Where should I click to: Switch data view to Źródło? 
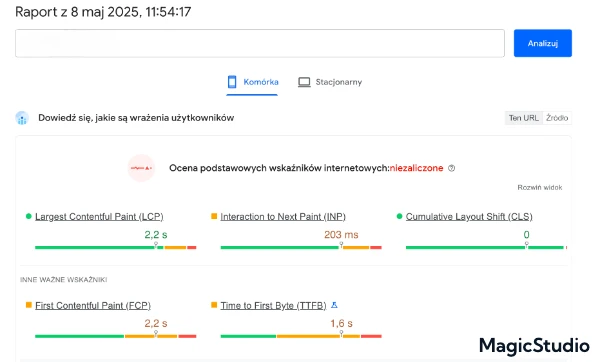(557, 118)
